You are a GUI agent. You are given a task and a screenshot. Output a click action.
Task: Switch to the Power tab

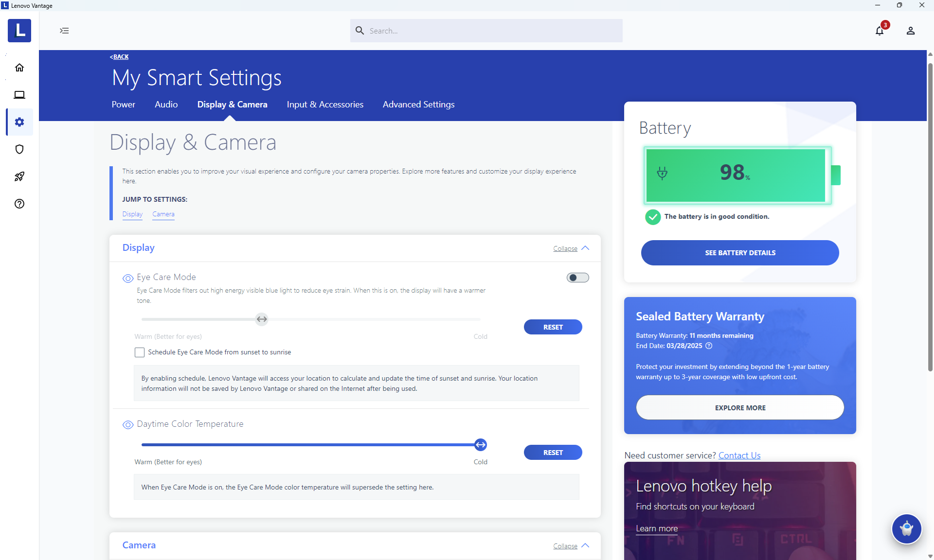(123, 105)
